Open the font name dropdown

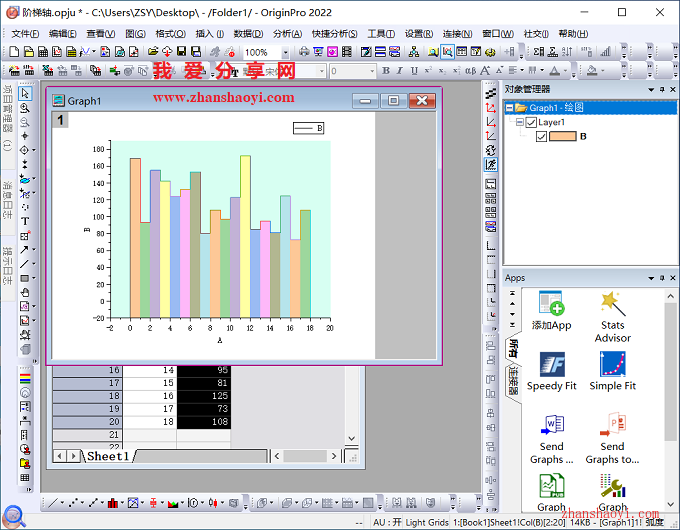tap(321, 71)
